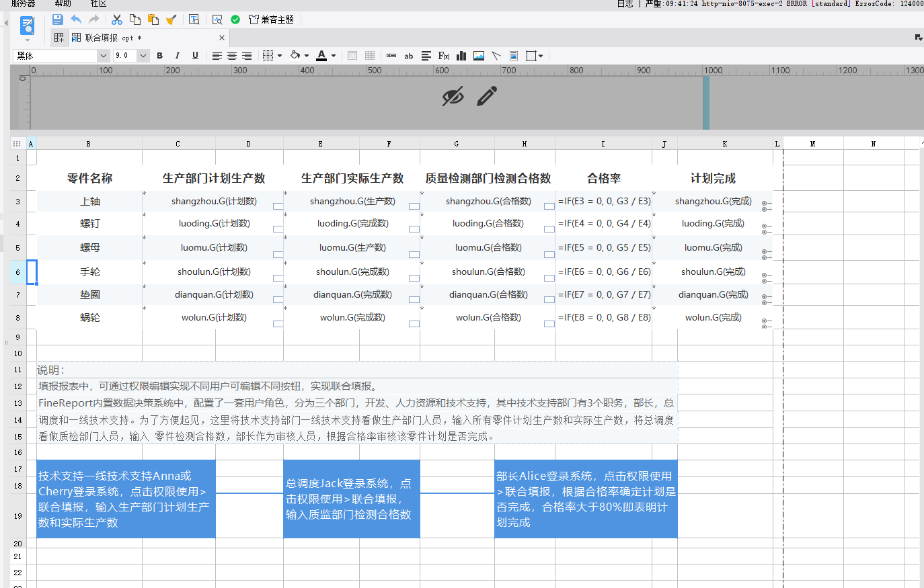Insert plain text with the ab icon

tap(409, 56)
